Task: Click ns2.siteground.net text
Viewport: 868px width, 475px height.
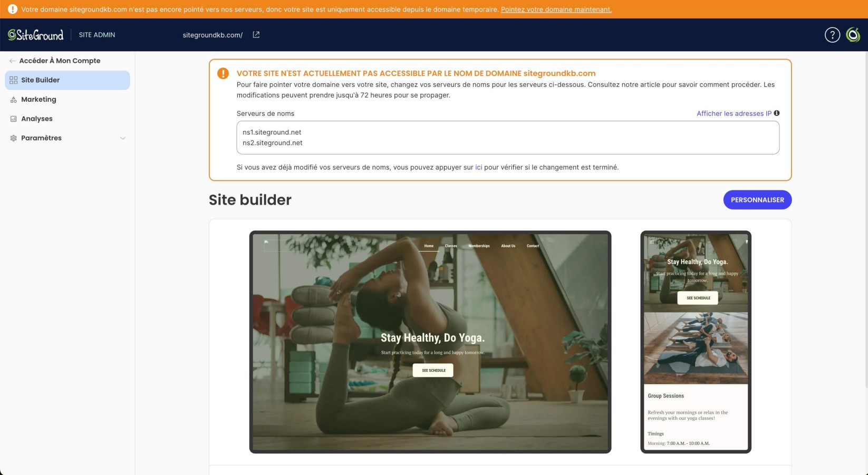Action: [273, 143]
